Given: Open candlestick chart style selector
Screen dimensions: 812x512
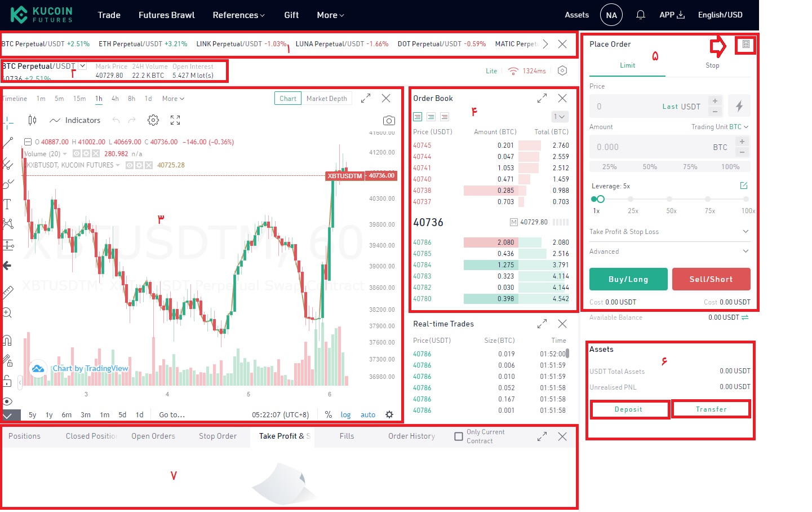Looking at the screenshot, I should point(32,120).
